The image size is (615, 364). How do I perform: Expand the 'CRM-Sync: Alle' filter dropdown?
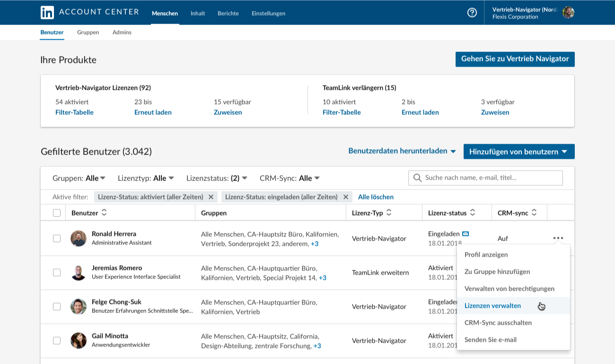[x=290, y=178]
